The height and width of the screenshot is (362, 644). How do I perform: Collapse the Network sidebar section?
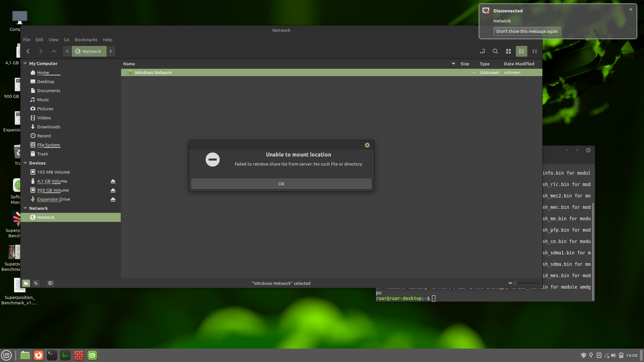(25, 208)
